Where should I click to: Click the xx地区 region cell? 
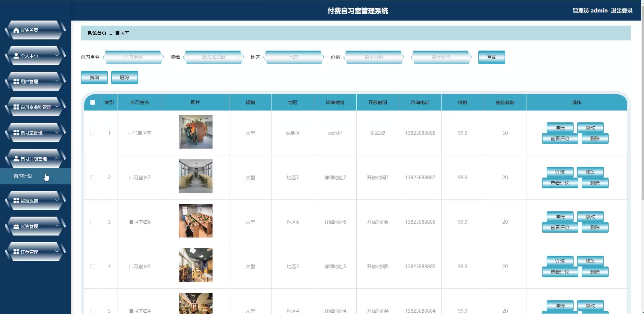[x=293, y=133]
